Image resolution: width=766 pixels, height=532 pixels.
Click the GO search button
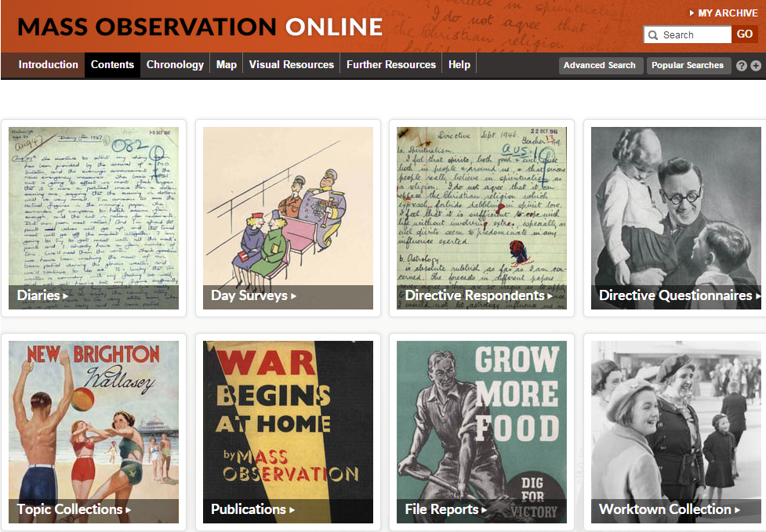coord(745,34)
